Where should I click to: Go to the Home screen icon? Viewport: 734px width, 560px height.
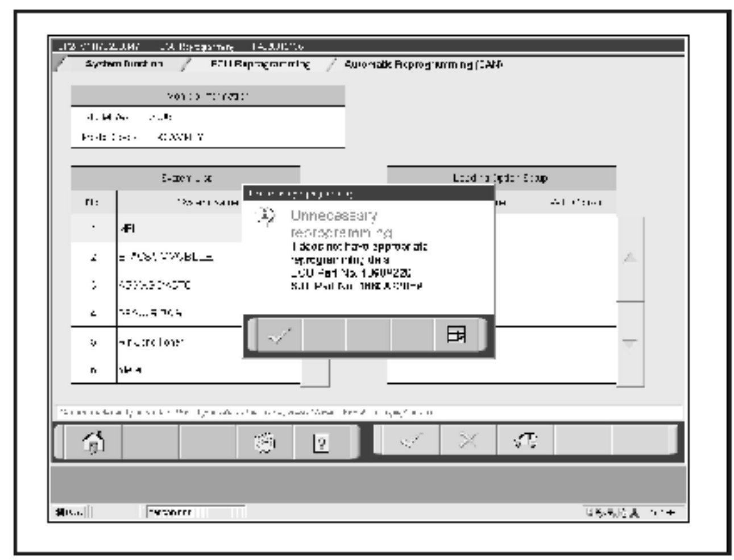[94, 442]
